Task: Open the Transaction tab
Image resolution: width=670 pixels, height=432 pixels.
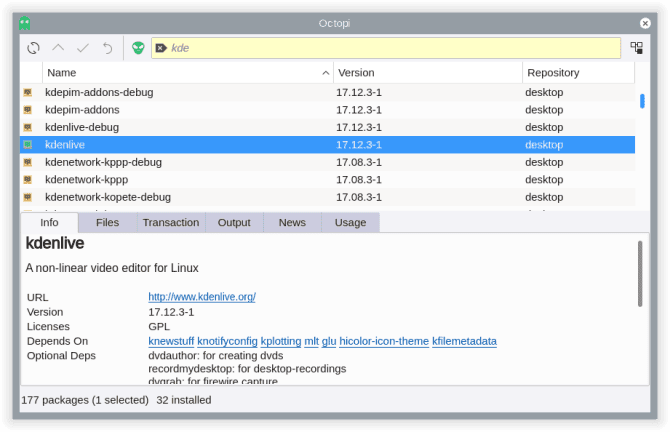Action: click(x=171, y=223)
